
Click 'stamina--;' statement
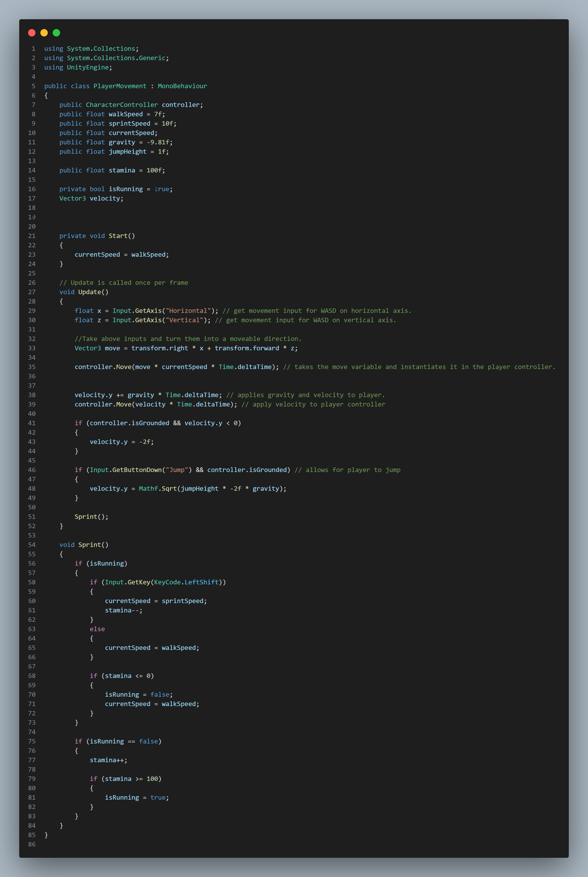pyautogui.click(x=124, y=611)
